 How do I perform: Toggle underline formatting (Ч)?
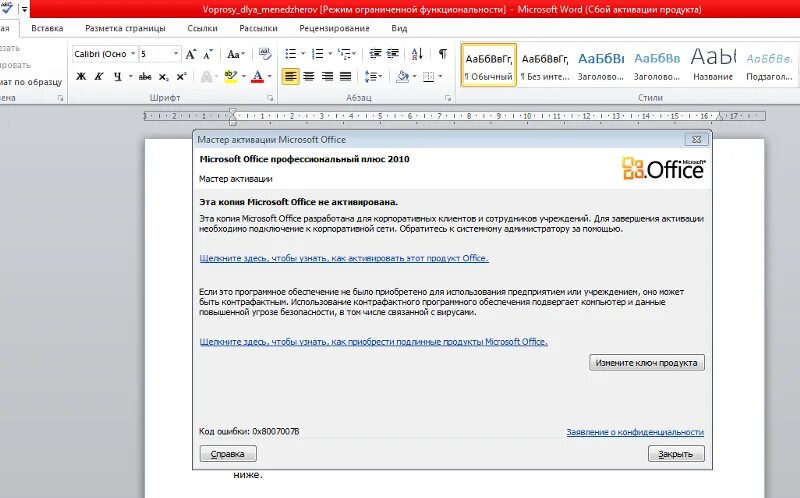pyautogui.click(x=118, y=77)
